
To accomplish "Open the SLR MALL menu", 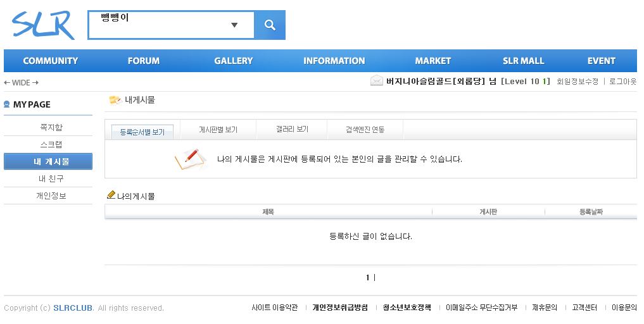I will coord(523,61).
